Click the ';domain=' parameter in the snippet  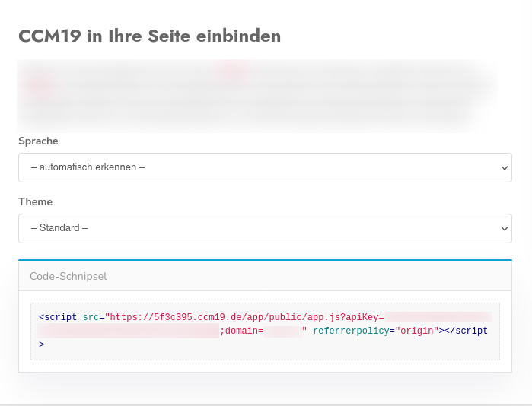click(x=241, y=331)
